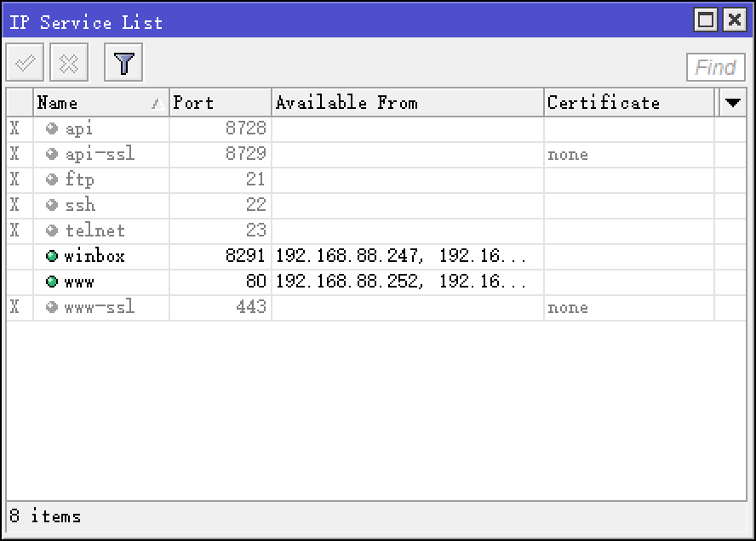Image resolution: width=756 pixels, height=541 pixels.
Task: Click the Disable cross toolbar button
Action: coord(69,64)
